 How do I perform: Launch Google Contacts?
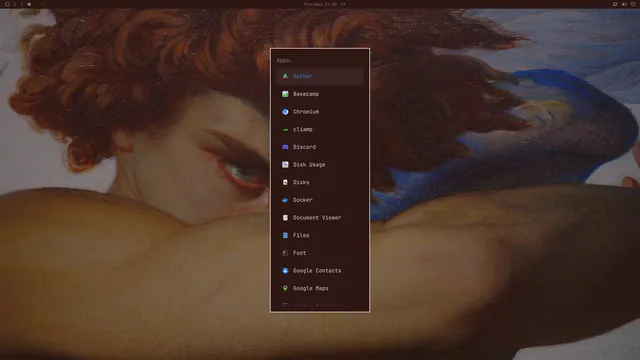[320, 271]
